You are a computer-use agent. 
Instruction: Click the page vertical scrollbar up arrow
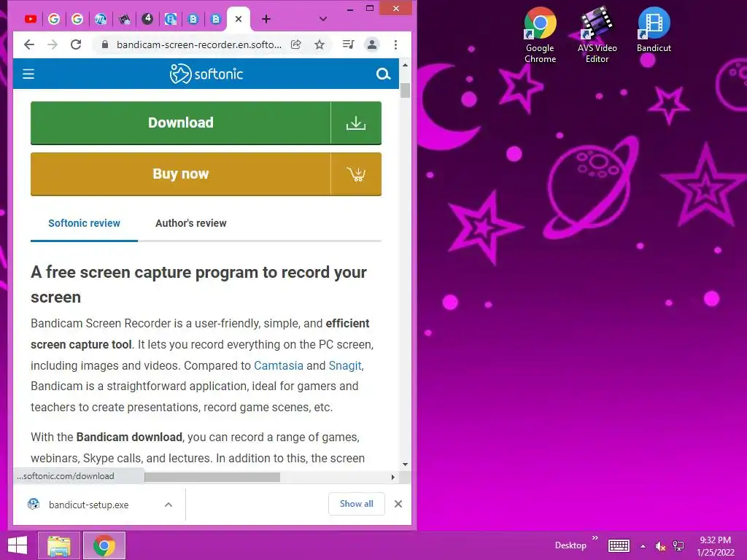(x=405, y=65)
